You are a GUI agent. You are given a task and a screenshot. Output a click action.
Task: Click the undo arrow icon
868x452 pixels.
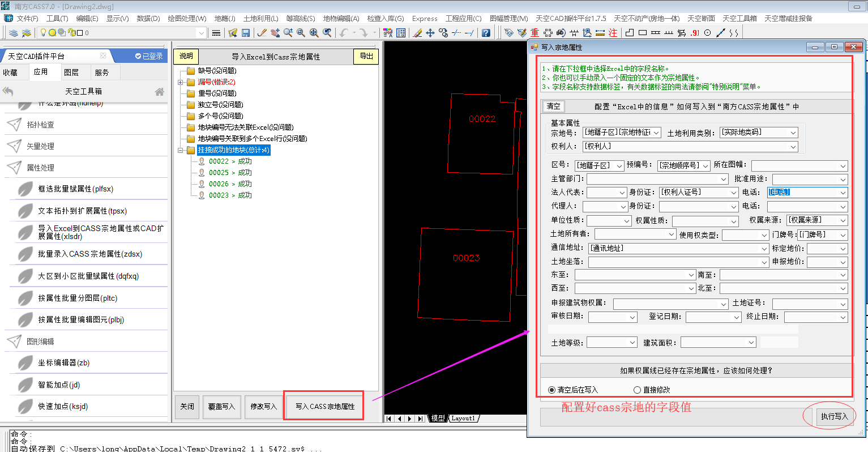(344, 33)
